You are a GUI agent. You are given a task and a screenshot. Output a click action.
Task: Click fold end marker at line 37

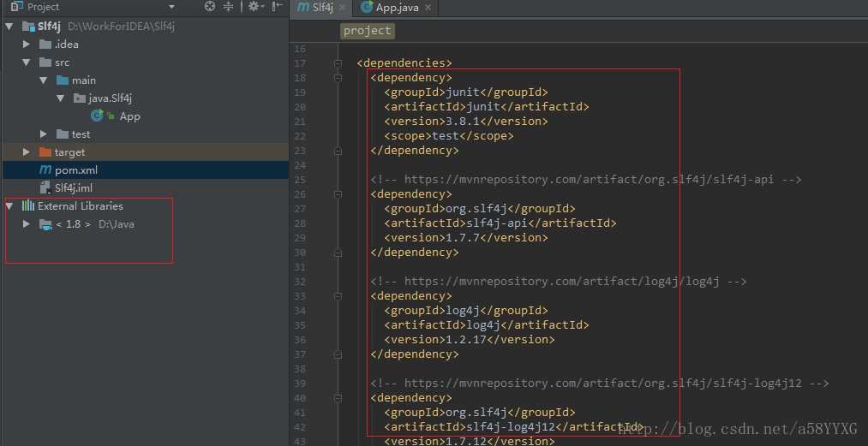coord(338,354)
